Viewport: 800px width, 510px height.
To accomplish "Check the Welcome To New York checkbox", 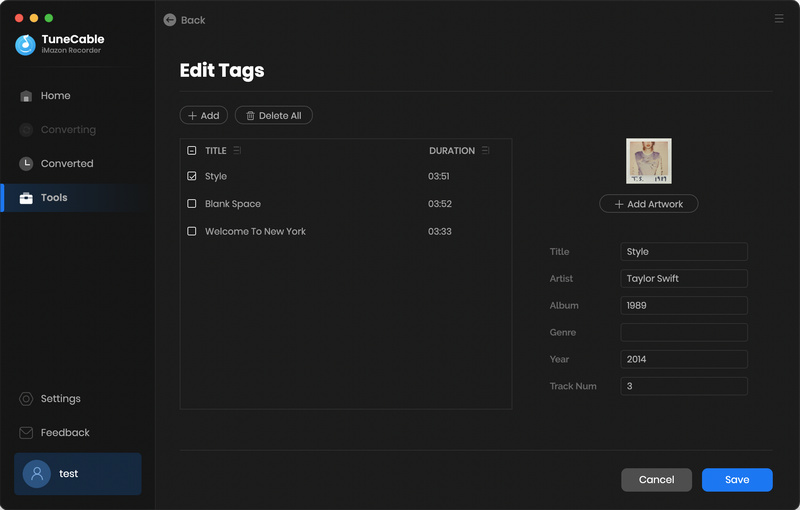I will point(192,231).
